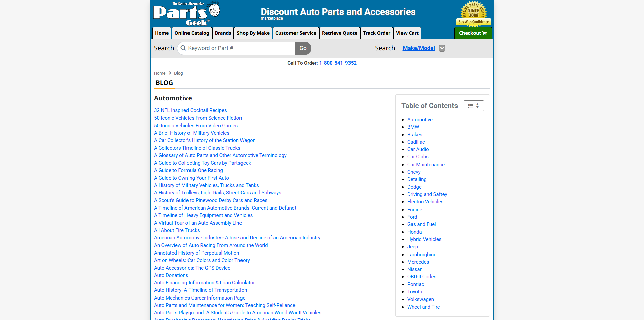Expand the Make/Model dropdown arrow
Viewport: 644px width, 320px height.
tap(442, 48)
